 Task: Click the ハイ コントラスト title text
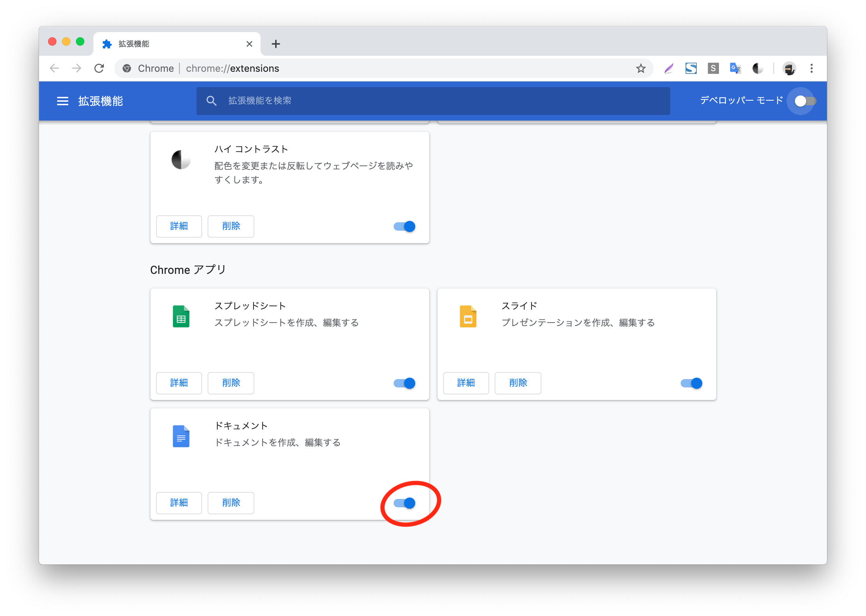click(251, 149)
